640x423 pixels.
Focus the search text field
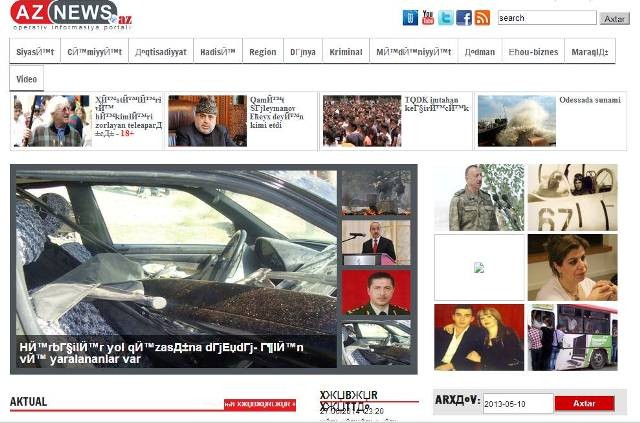pyautogui.click(x=547, y=18)
